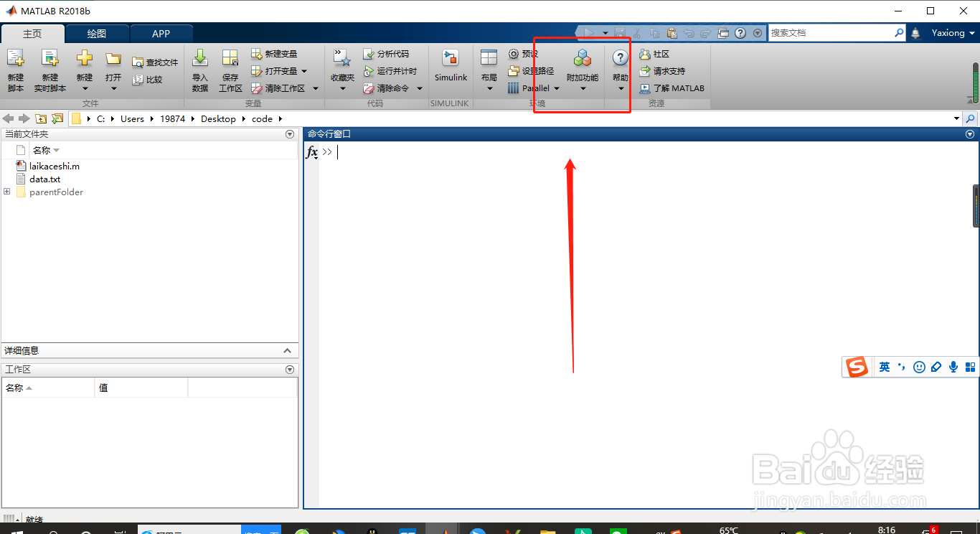
Task: Click the 打开 folder icon
Action: (113, 58)
